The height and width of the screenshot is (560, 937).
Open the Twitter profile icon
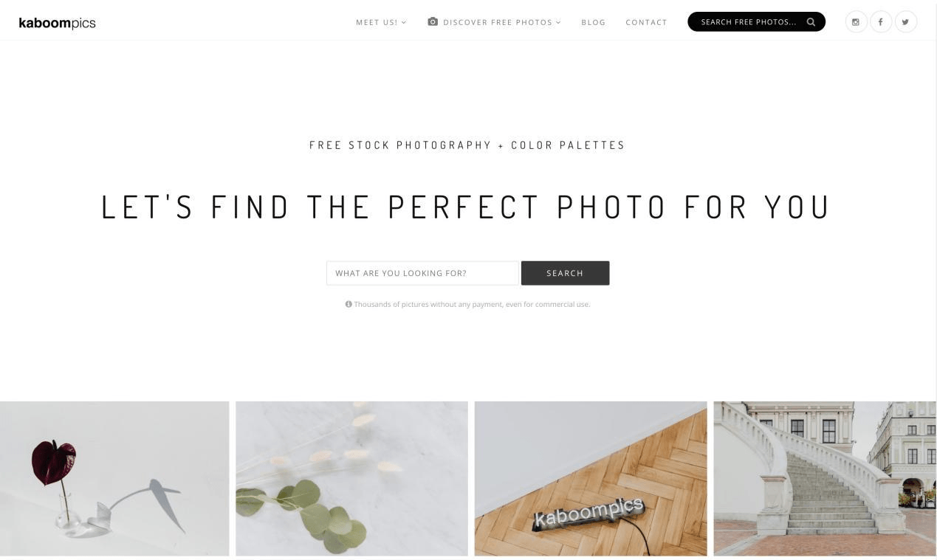pos(906,22)
